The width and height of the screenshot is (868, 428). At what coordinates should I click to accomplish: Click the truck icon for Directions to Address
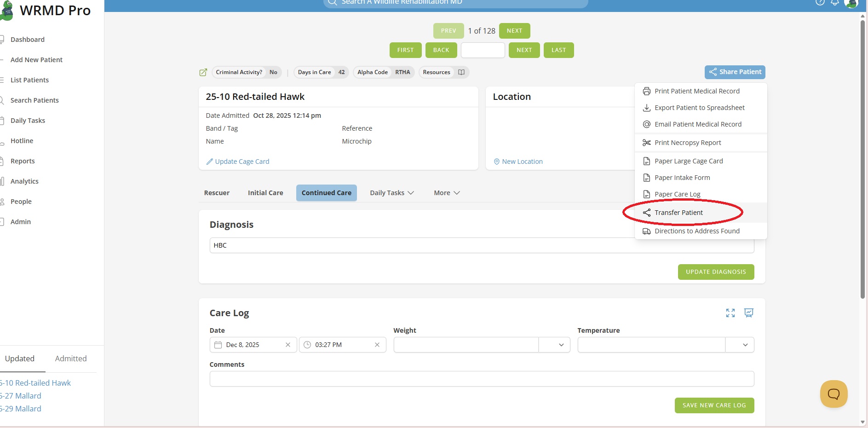[647, 231]
